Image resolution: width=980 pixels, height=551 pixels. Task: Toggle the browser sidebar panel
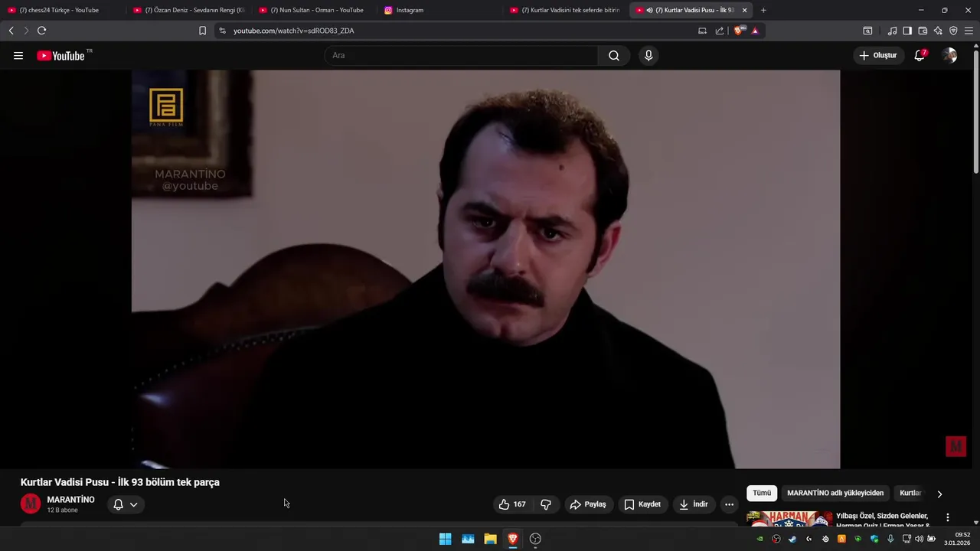907,31
